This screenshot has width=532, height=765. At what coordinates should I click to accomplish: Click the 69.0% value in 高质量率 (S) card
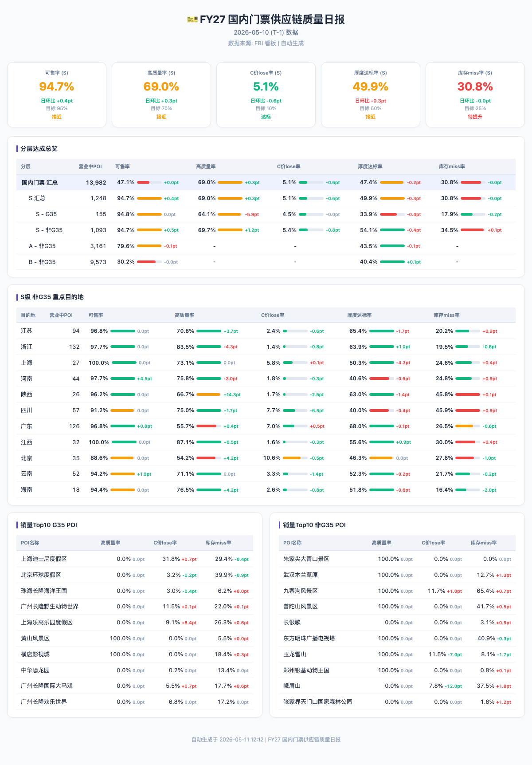pyautogui.click(x=161, y=87)
